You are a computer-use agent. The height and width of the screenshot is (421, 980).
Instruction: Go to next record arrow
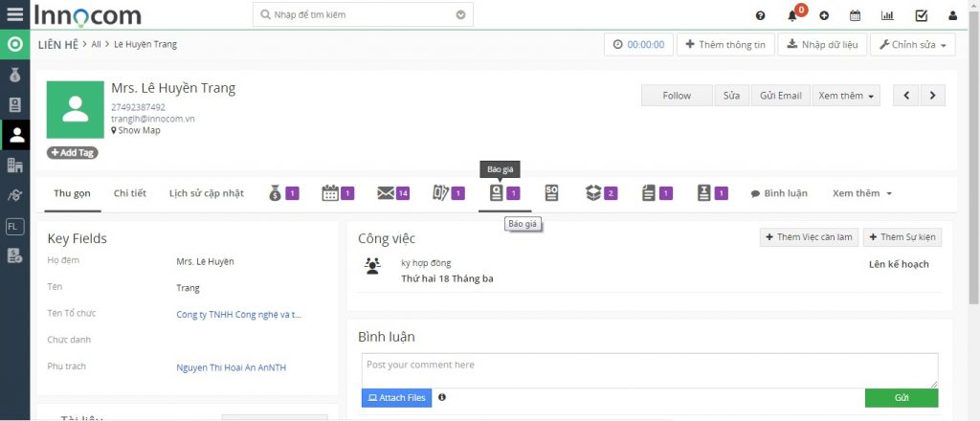coord(933,96)
